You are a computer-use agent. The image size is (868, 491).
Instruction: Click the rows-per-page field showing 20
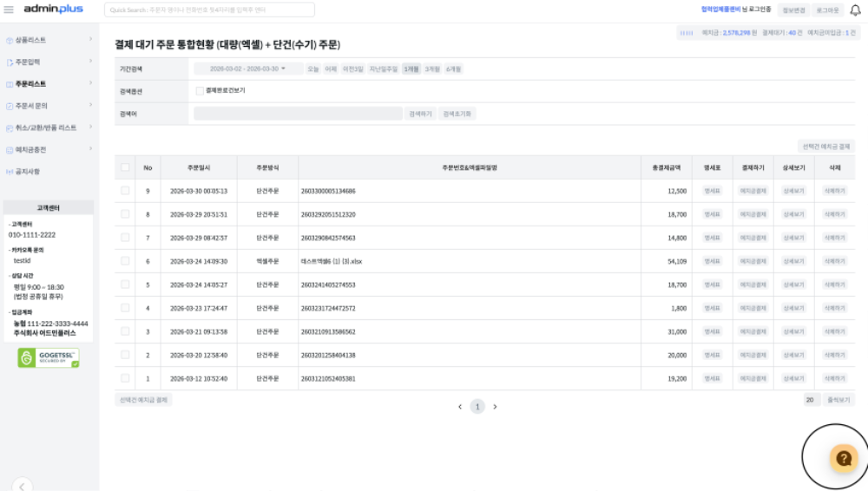[x=812, y=400]
